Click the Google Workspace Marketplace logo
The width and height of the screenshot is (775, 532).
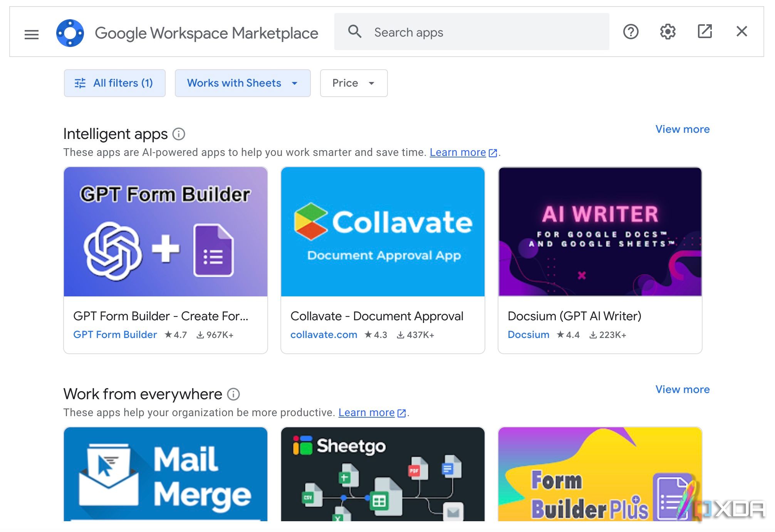(70, 33)
